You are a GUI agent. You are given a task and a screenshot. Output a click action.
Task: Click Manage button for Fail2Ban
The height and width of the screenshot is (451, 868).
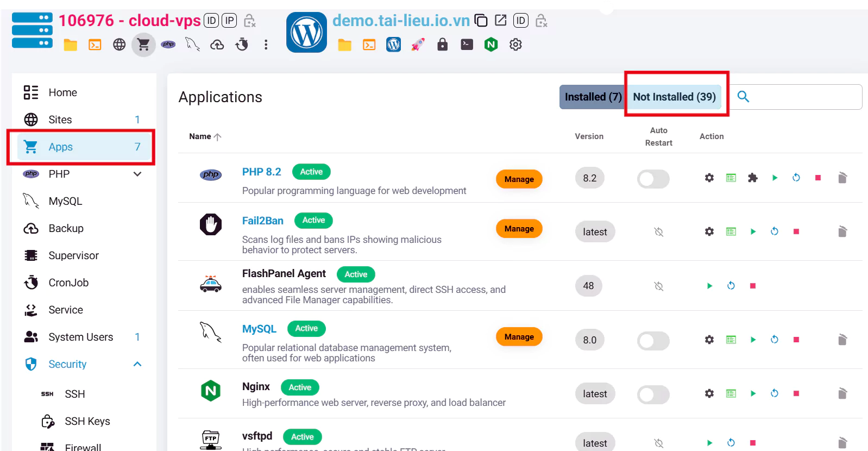[519, 229]
